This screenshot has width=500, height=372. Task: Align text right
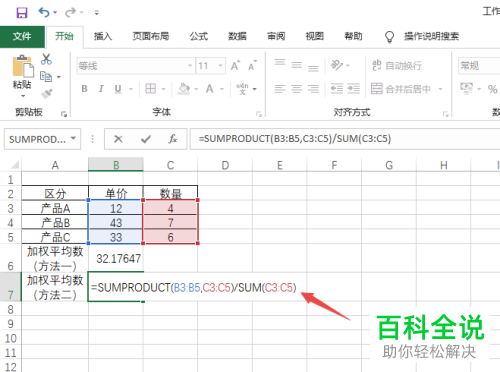(x=313, y=89)
